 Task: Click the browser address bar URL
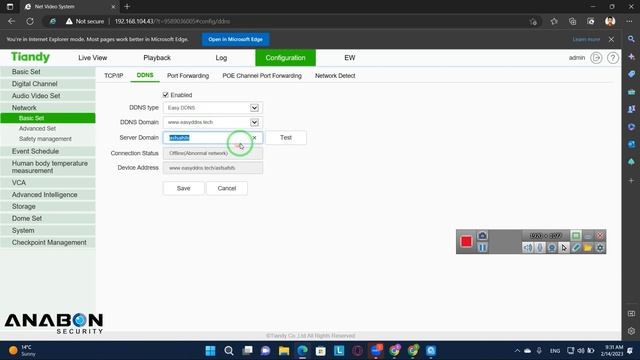(x=172, y=21)
